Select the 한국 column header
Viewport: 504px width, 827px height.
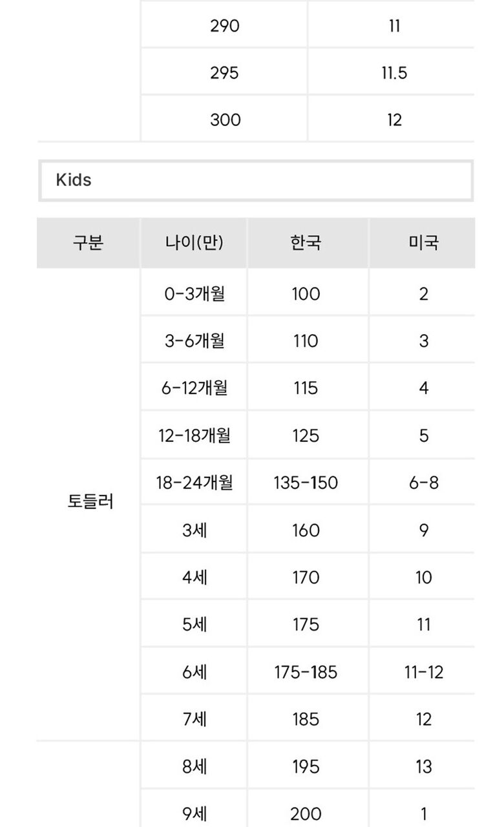(x=306, y=243)
